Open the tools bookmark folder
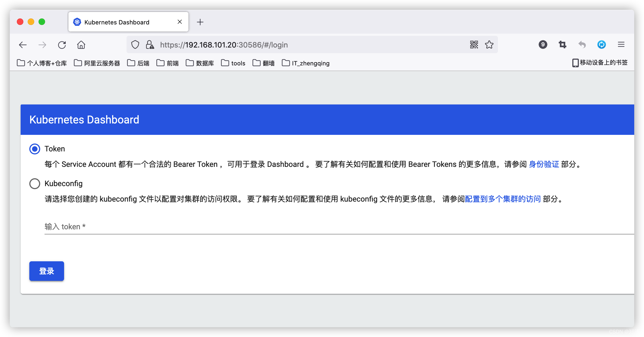This screenshot has height=337, width=644. [233, 63]
